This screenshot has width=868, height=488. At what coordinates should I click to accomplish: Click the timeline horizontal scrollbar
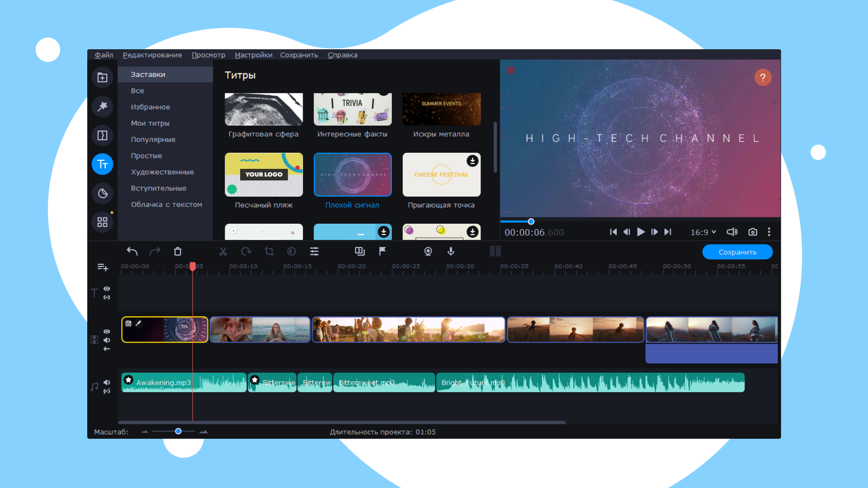coord(342,422)
